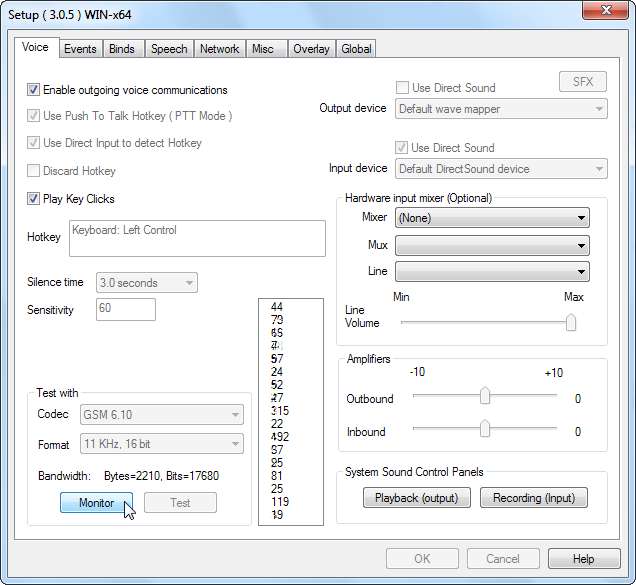Click the Outbound amplifier slider

pyautogui.click(x=485, y=396)
